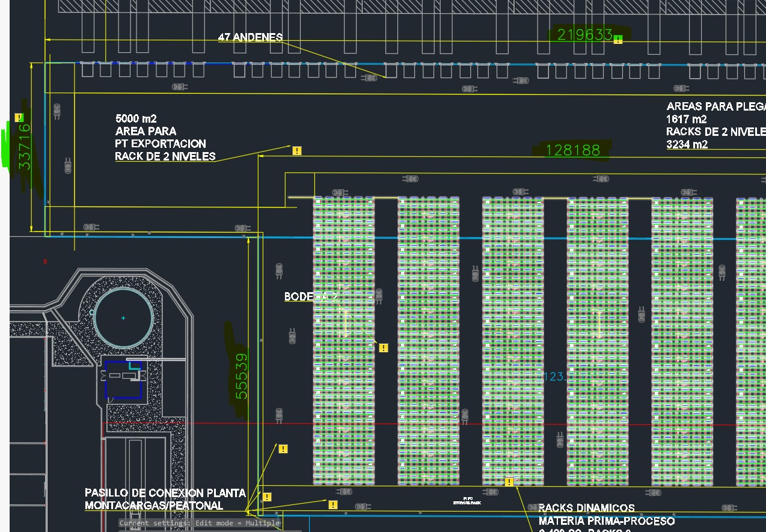Click the warning badge below the BODEGA 2 label
766x532 pixels.
(x=384, y=348)
